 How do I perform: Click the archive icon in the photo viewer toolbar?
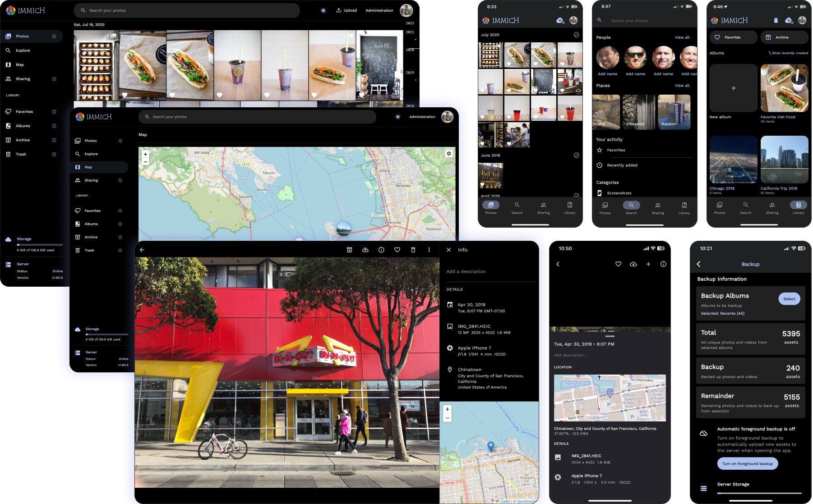(349, 250)
